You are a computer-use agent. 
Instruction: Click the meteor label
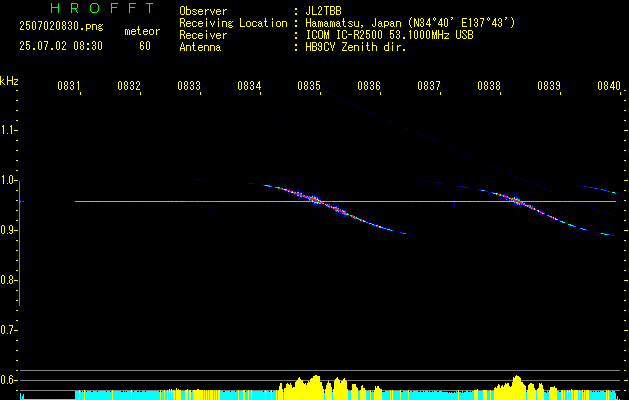point(142,31)
